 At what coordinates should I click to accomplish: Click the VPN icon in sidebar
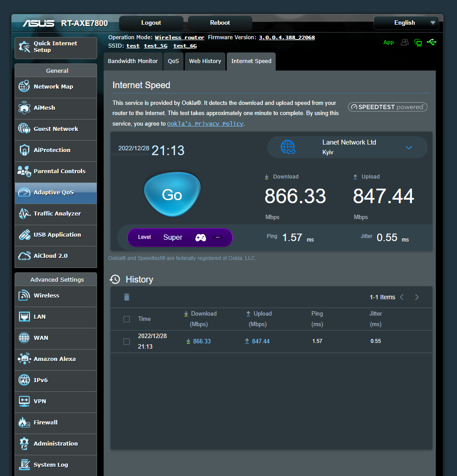[24, 401]
